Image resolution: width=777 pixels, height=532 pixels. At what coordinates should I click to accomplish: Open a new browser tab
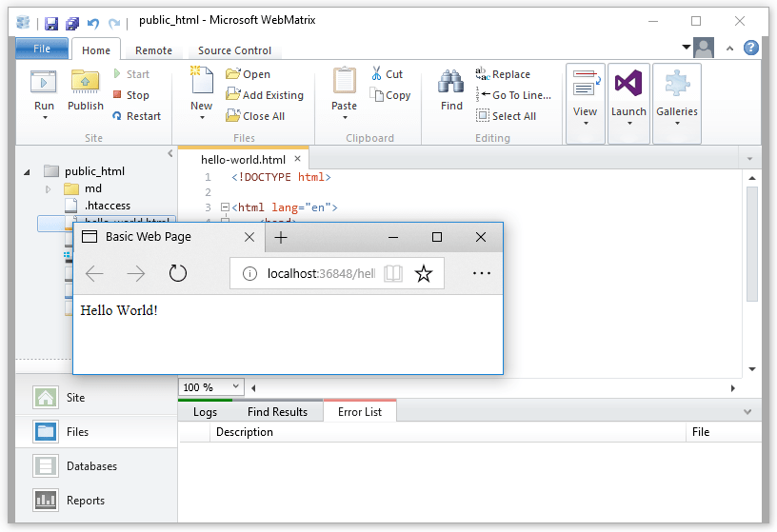(281, 237)
